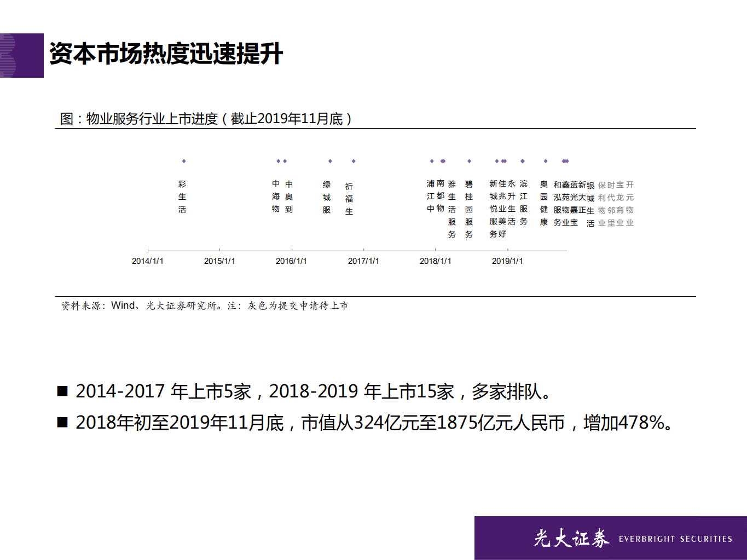Select the 2019/1/1 axis label

tap(508, 261)
